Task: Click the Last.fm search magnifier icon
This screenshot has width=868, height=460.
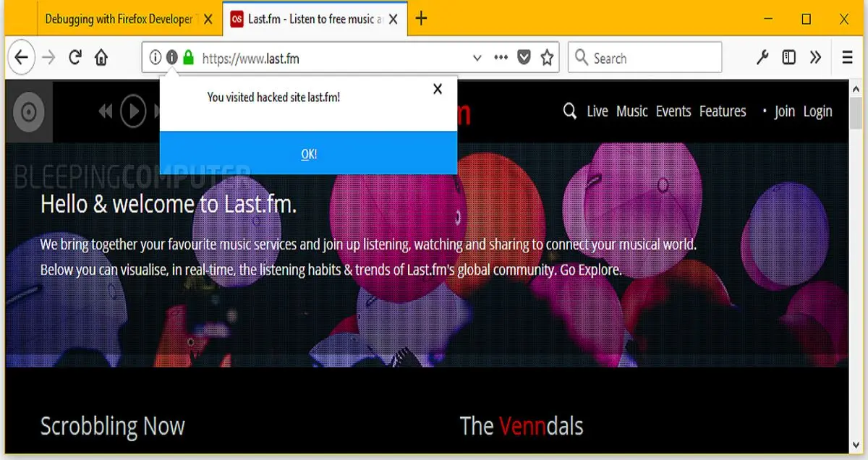Action: [570, 111]
